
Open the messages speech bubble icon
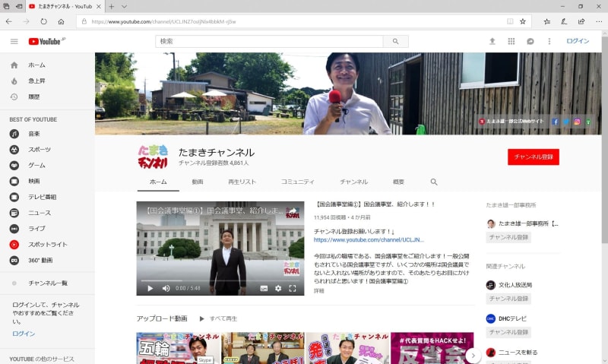click(x=530, y=41)
